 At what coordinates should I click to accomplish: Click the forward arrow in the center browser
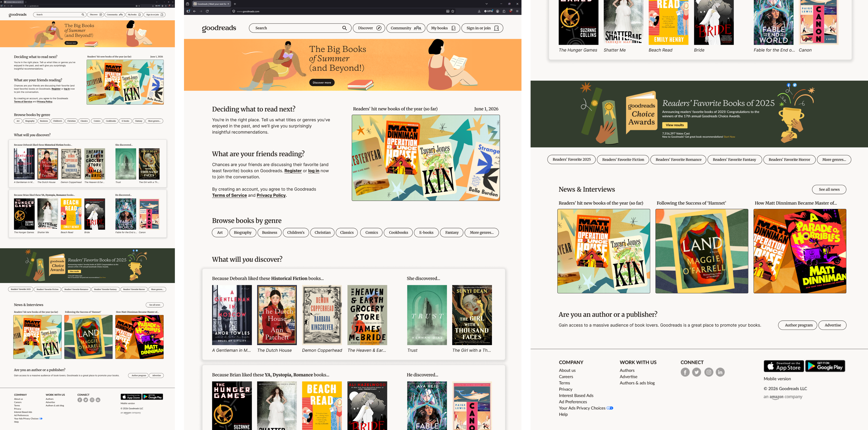click(x=201, y=11)
